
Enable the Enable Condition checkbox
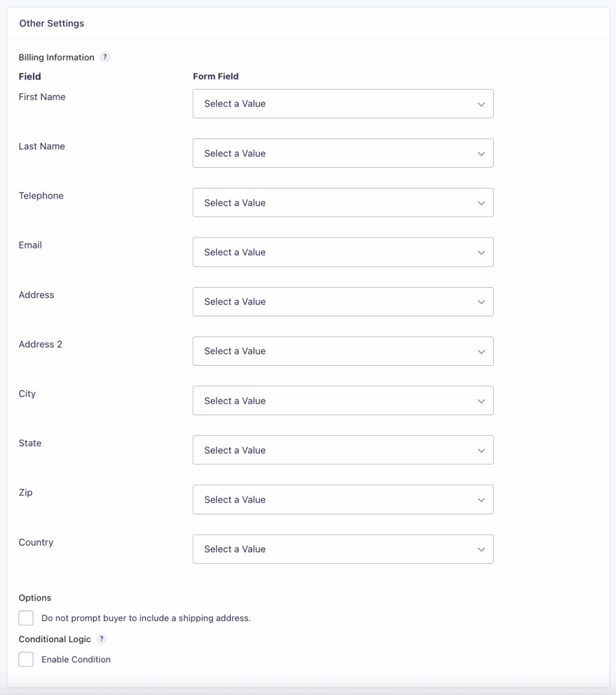(x=26, y=659)
